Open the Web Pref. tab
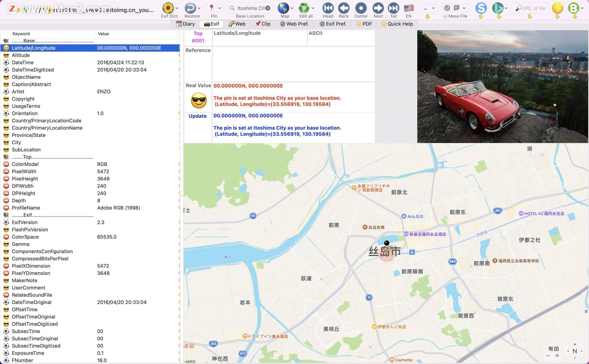This screenshot has width=589, height=364. pyautogui.click(x=294, y=24)
